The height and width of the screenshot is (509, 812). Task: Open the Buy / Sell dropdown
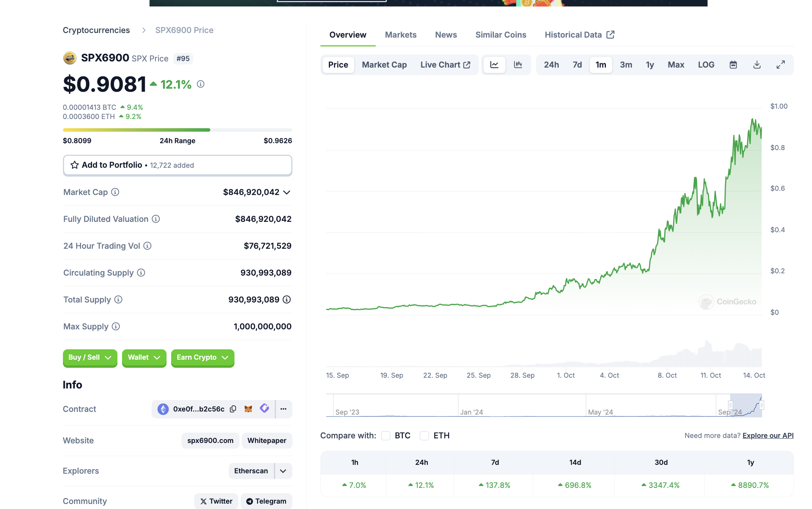90,357
